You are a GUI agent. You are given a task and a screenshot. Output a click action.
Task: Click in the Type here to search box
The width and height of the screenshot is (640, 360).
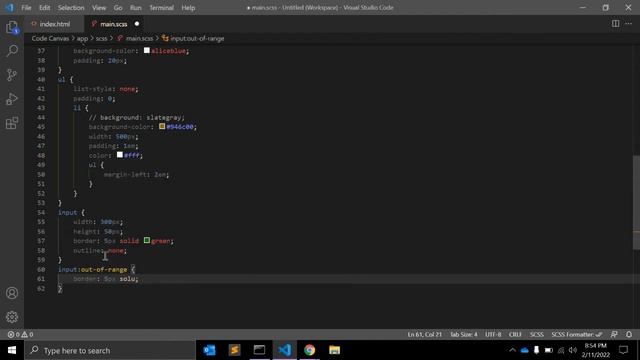pyautogui.click(x=110, y=350)
